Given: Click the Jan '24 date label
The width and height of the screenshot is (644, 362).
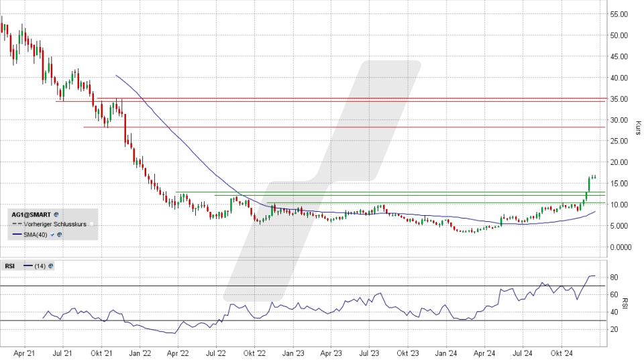Looking at the screenshot, I should pyautogui.click(x=446, y=353).
